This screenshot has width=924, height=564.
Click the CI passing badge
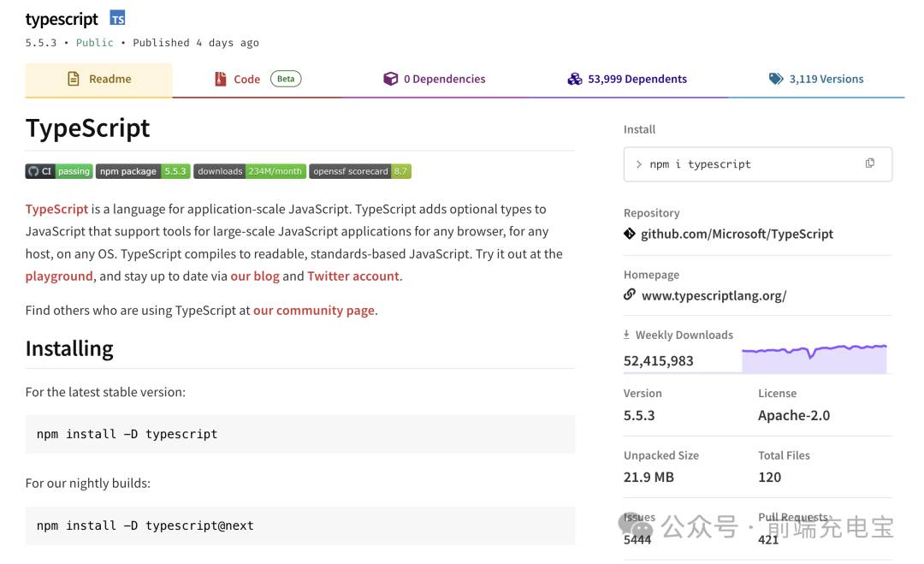[59, 171]
